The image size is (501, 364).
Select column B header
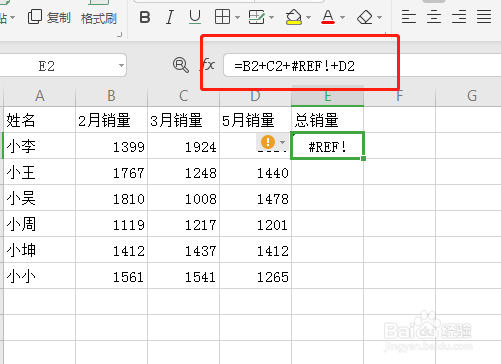click(112, 96)
